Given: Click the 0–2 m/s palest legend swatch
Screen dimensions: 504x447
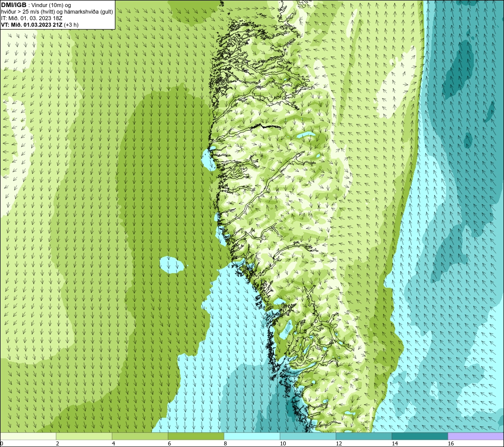Looking at the screenshot, I should [28, 436].
